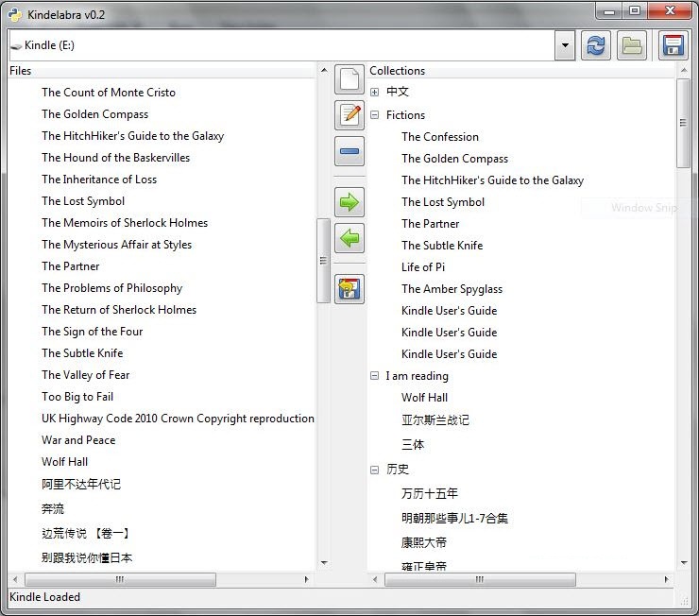This screenshot has width=699, height=616.
Task: Select The Lost Symbol in Fictions collection
Action: (x=443, y=202)
